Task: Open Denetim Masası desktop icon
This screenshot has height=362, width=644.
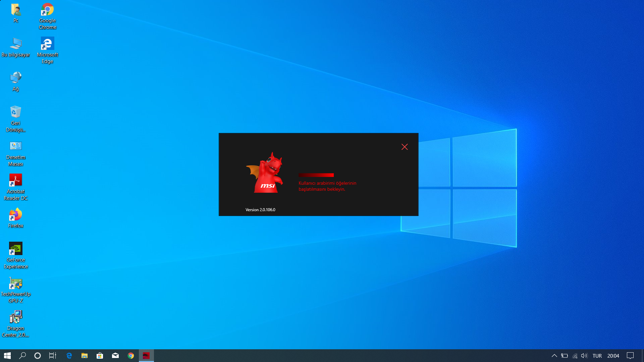Action: point(16,146)
